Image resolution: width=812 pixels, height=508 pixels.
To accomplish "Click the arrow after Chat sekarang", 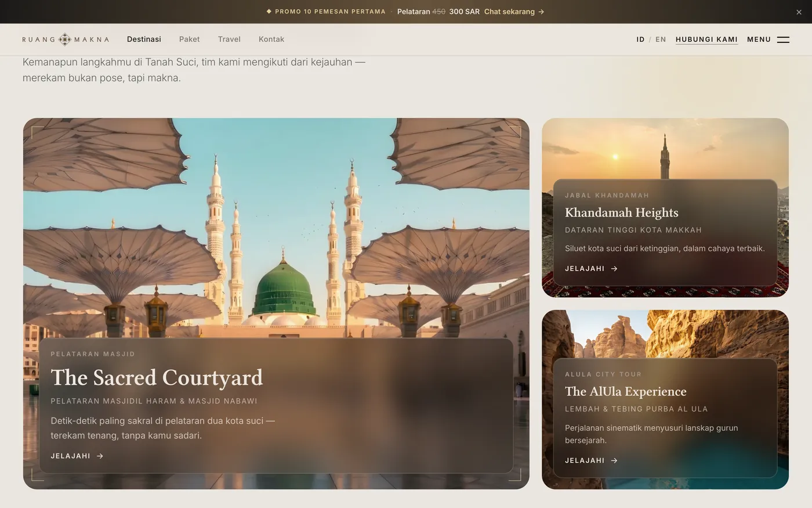I will (541, 12).
